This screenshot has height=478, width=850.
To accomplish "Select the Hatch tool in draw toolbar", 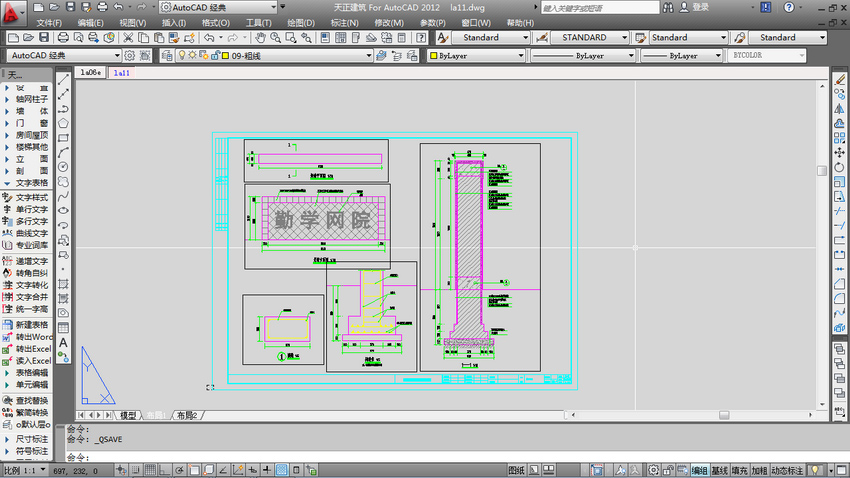I will [63, 284].
